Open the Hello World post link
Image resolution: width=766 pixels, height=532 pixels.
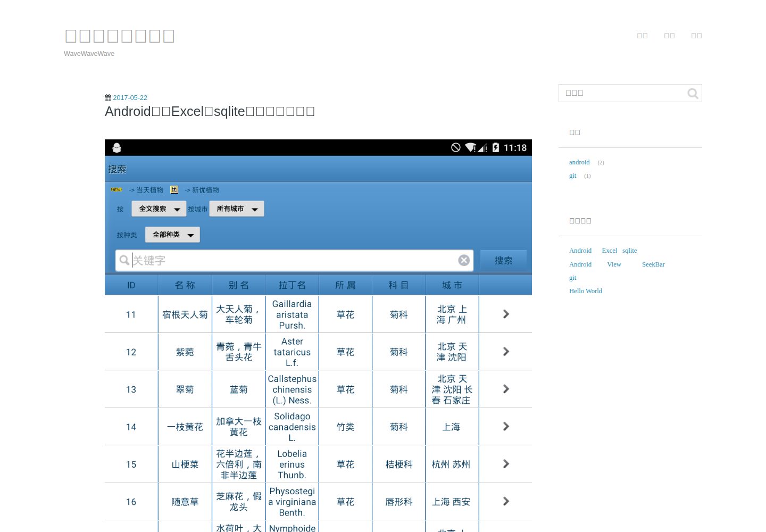click(x=586, y=291)
